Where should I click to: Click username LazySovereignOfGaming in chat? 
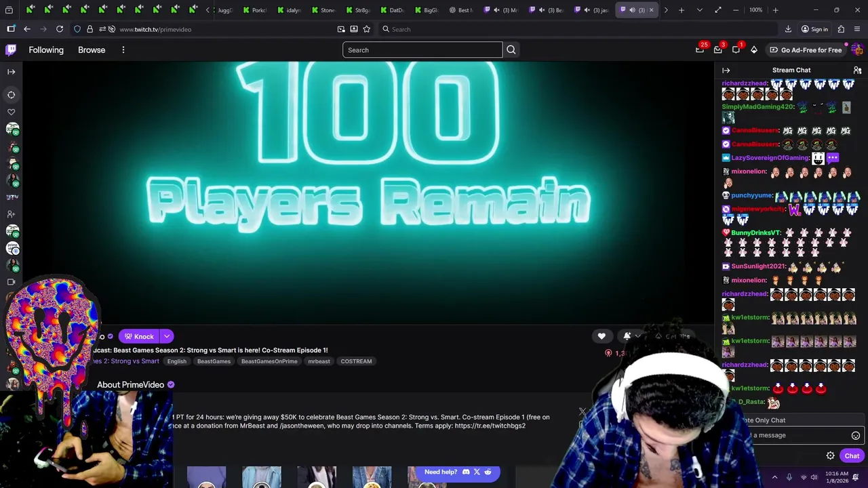click(770, 158)
